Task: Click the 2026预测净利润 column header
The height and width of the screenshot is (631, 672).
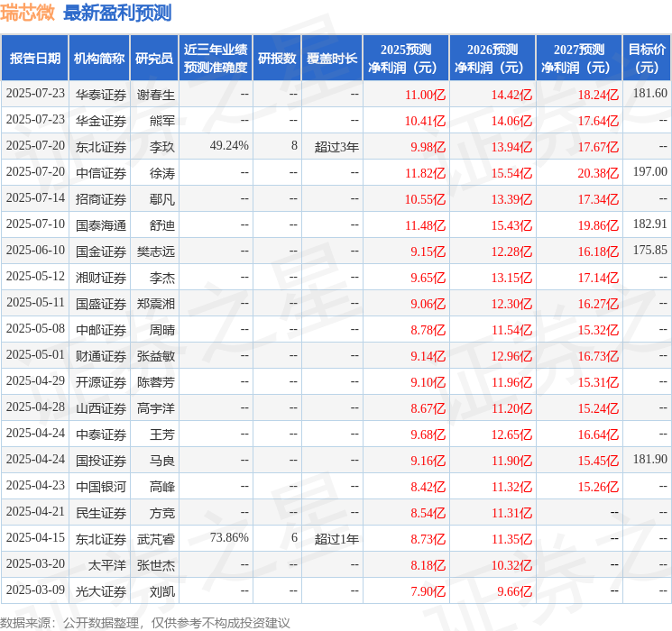Action: [x=492, y=59]
